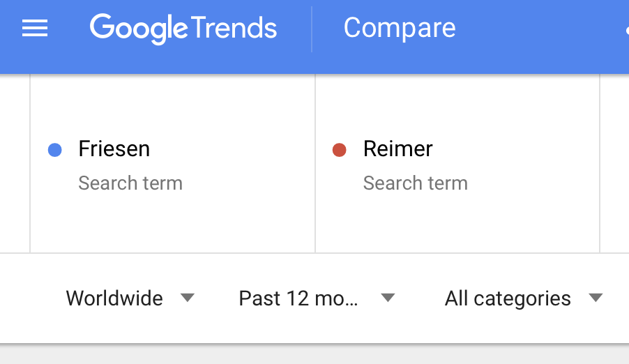Screen dimensions: 629x364
Task: Open the hamburger navigation menu
Action: point(35,28)
